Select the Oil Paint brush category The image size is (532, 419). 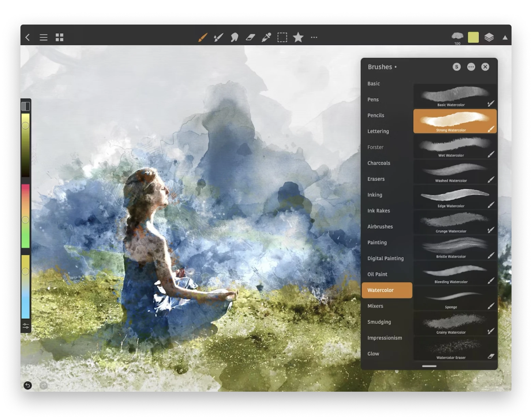(x=377, y=274)
